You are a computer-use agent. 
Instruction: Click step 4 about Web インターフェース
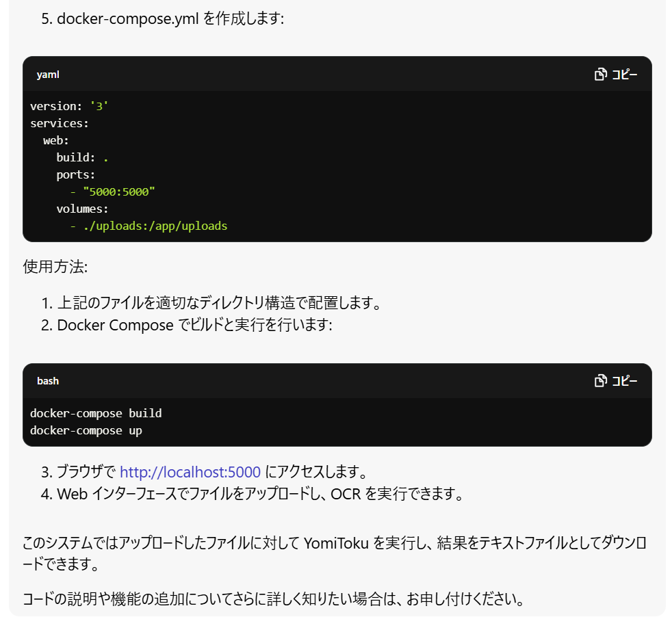click(x=253, y=494)
